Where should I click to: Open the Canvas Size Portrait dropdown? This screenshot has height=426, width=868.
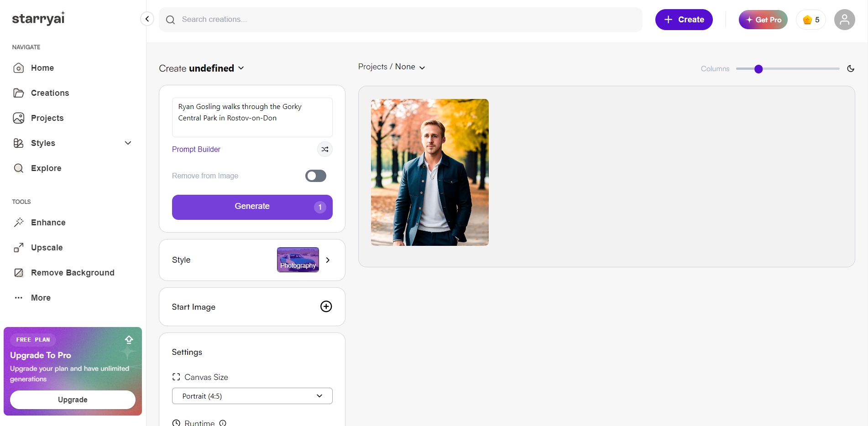click(x=252, y=396)
